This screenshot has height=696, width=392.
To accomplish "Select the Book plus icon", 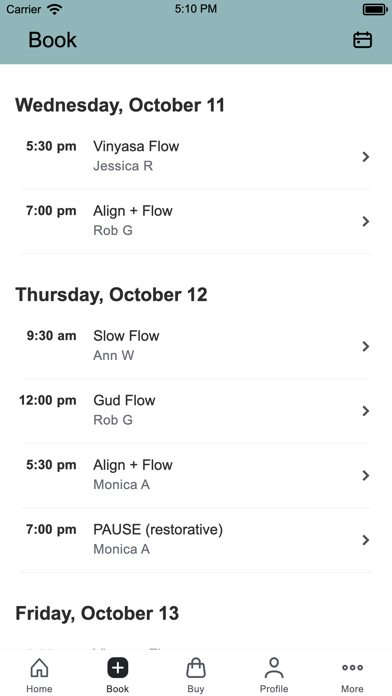I will click(x=118, y=668).
